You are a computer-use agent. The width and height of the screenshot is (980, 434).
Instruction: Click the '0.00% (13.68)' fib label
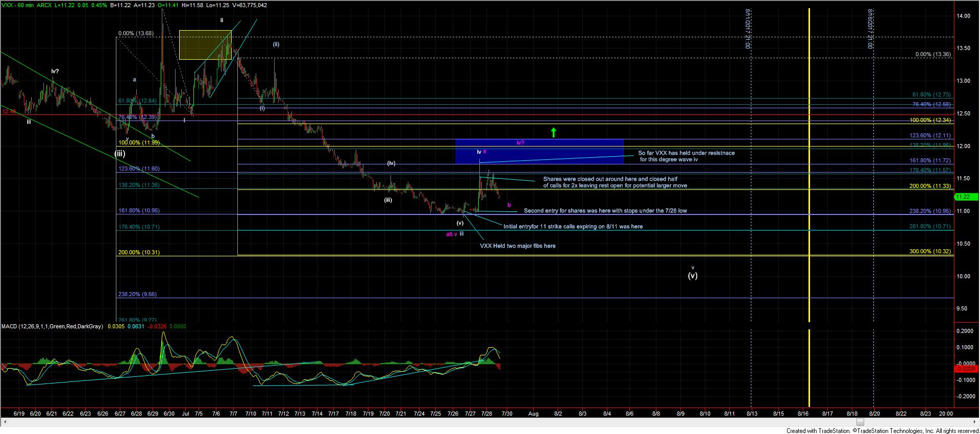point(136,34)
